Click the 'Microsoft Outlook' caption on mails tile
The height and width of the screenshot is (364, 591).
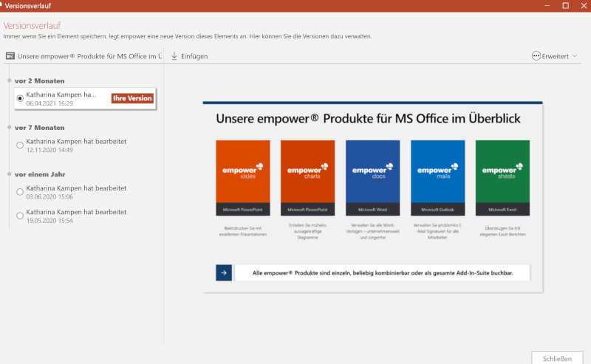(x=437, y=210)
